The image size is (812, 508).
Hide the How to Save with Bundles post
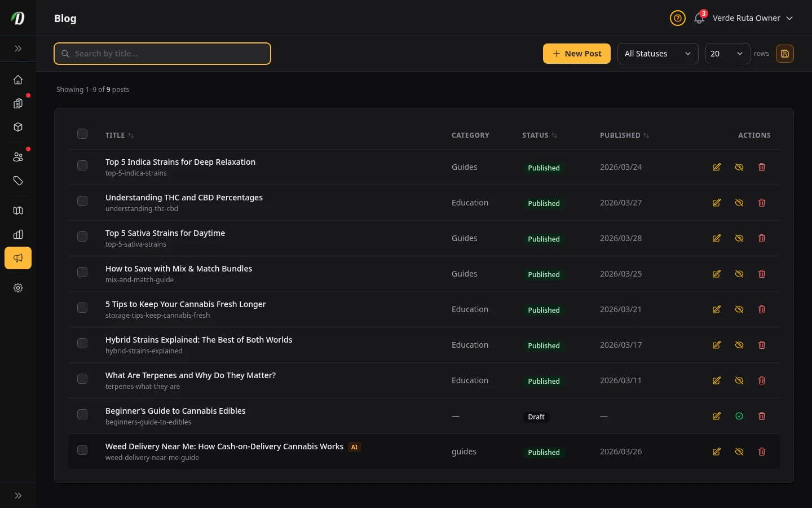(739, 274)
